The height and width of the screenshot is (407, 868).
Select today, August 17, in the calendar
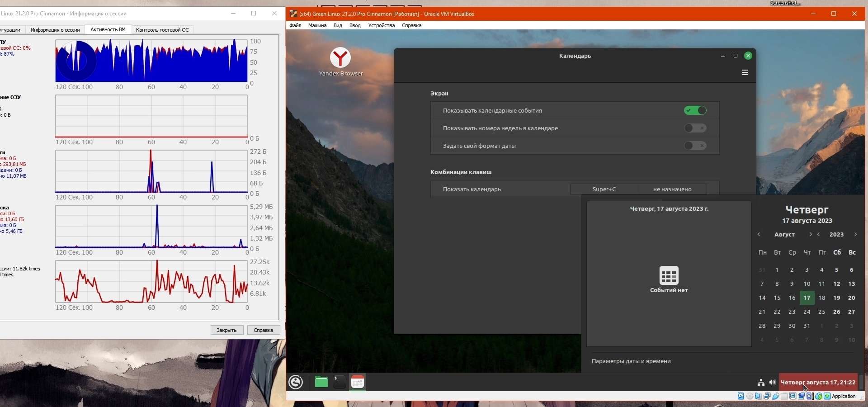point(807,298)
